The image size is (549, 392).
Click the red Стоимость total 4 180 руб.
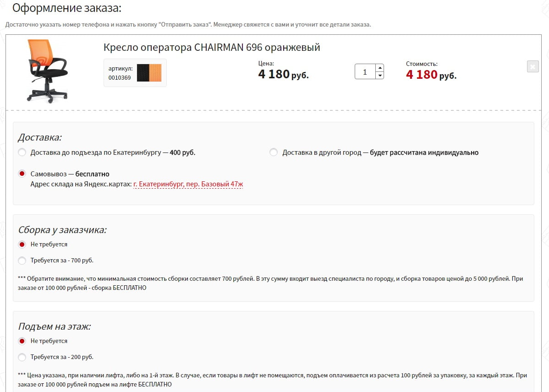[x=431, y=75]
